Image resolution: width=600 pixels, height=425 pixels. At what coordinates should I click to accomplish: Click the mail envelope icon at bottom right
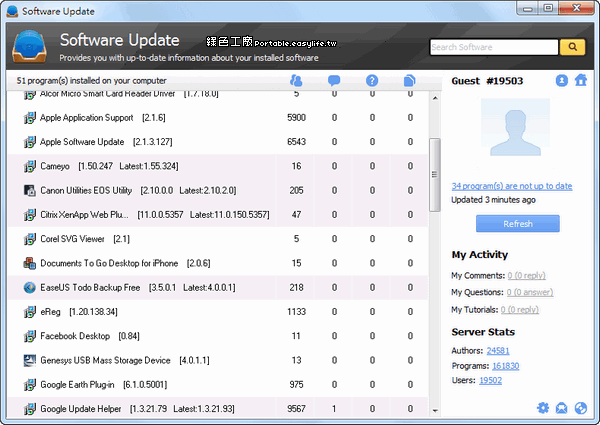[x=561, y=408]
